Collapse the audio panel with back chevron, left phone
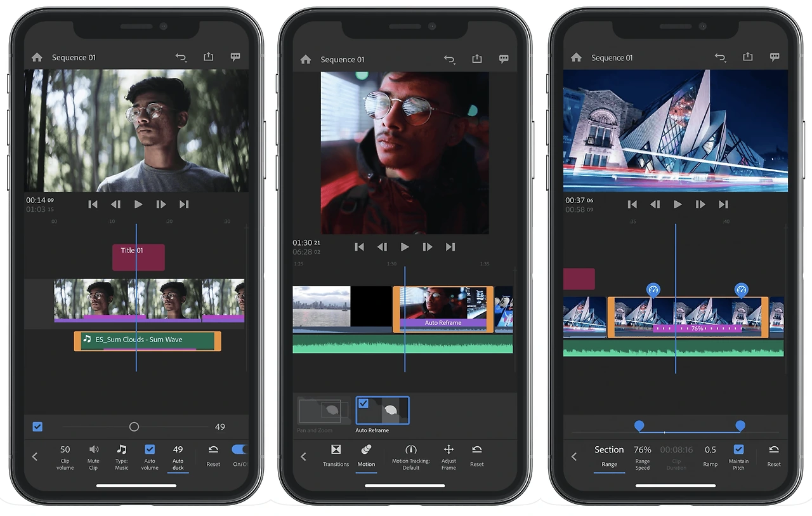Image resolution: width=812 pixels, height=516 pixels. click(35, 456)
